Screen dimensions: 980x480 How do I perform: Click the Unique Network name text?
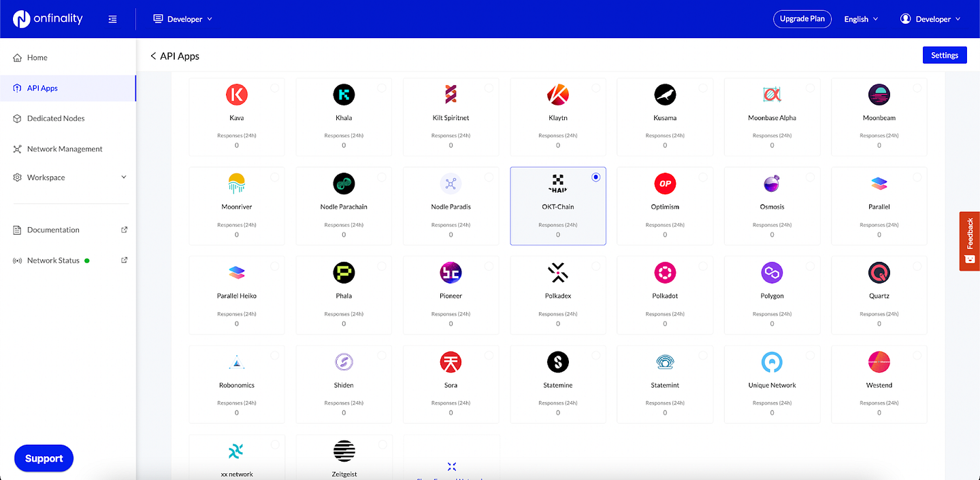tap(772, 385)
